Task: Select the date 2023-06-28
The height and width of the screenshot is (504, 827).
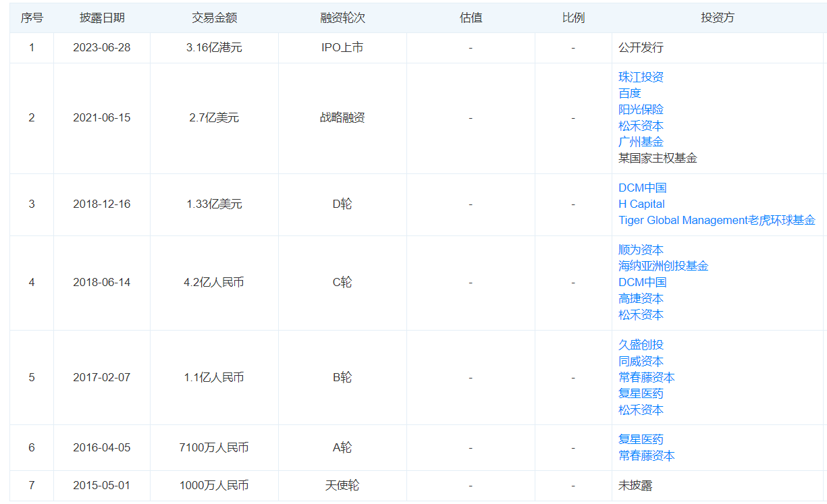Action: pyautogui.click(x=102, y=48)
